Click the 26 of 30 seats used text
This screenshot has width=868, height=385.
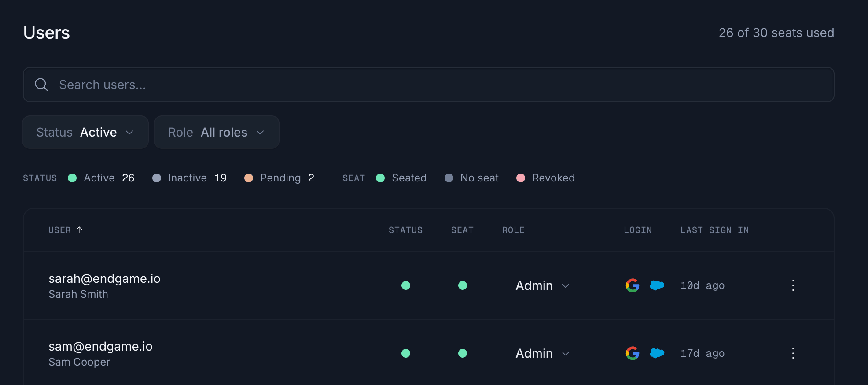coord(776,33)
